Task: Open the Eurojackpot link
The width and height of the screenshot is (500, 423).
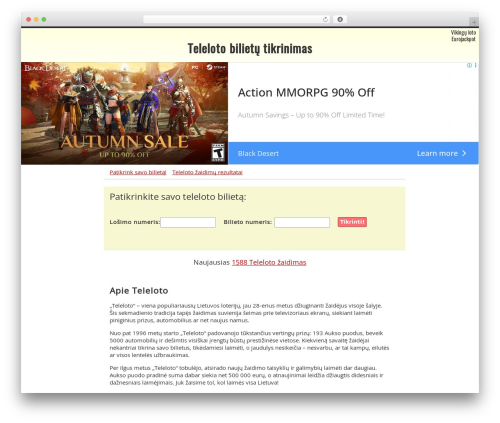Action: (x=463, y=39)
